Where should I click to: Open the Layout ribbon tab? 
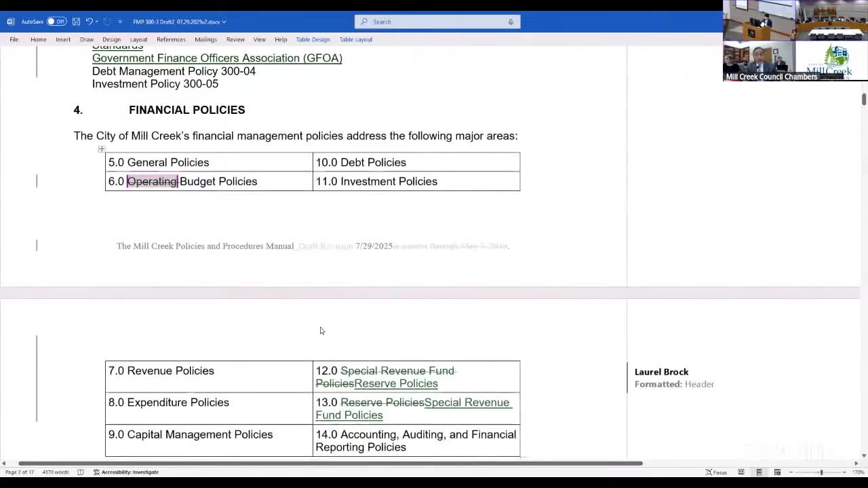coord(138,39)
